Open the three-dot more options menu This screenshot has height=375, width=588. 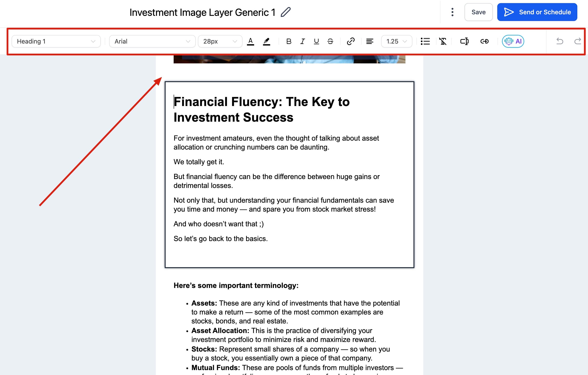(452, 12)
